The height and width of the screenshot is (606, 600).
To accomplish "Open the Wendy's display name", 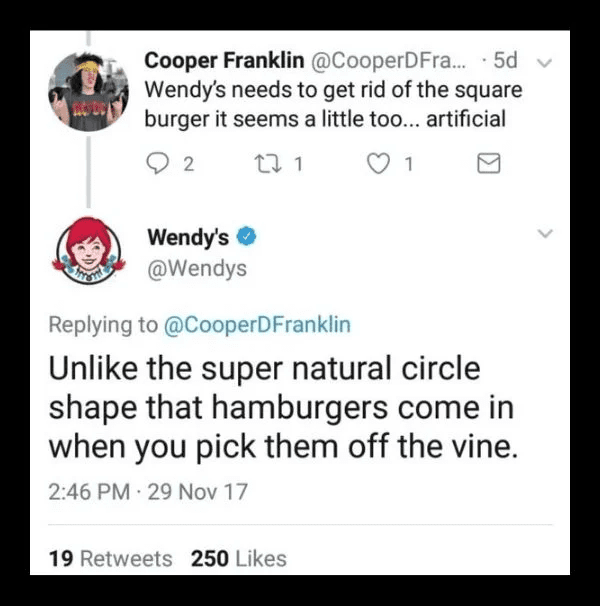I will (188, 237).
